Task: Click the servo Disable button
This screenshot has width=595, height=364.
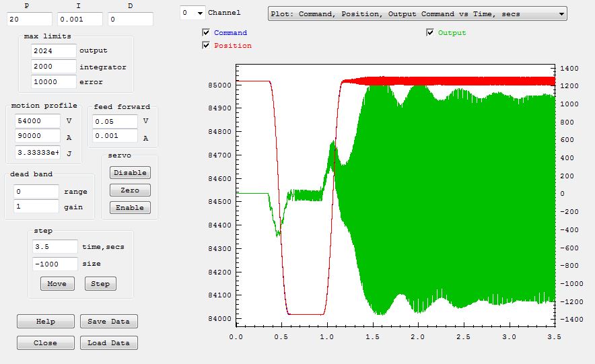Action: pos(130,173)
